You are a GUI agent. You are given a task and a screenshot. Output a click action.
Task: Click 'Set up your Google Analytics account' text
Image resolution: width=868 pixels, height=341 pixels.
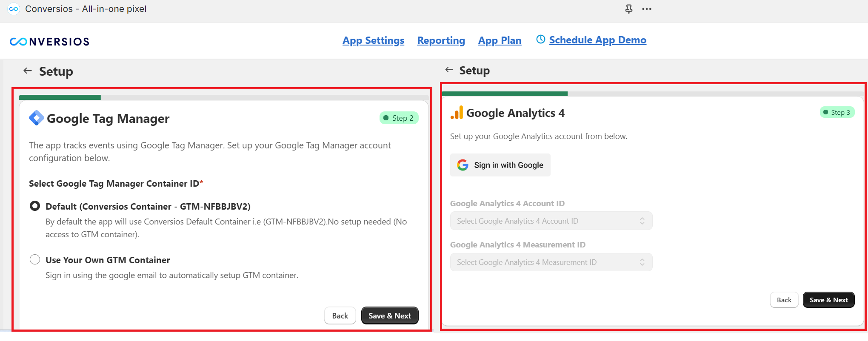539,136
